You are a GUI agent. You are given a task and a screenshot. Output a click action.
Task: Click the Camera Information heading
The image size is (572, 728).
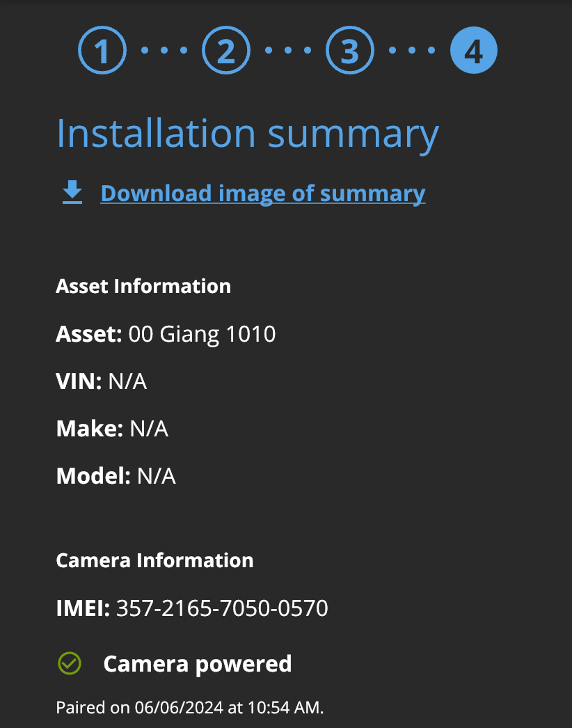154,560
